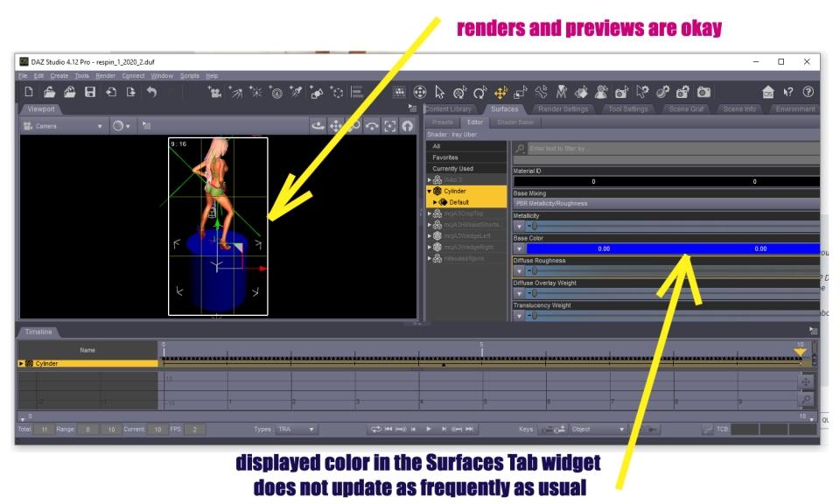Select the Favorites filter
This screenshot has height=504, width=840.
pos(466,157)
